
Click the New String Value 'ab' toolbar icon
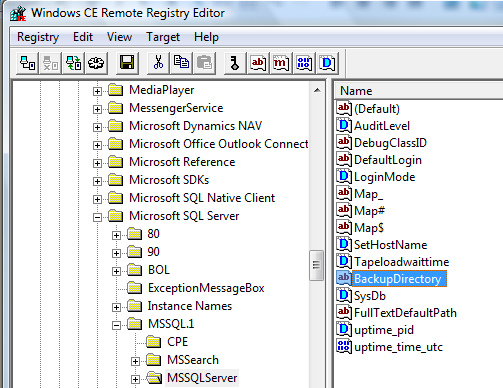coord(258,63)
